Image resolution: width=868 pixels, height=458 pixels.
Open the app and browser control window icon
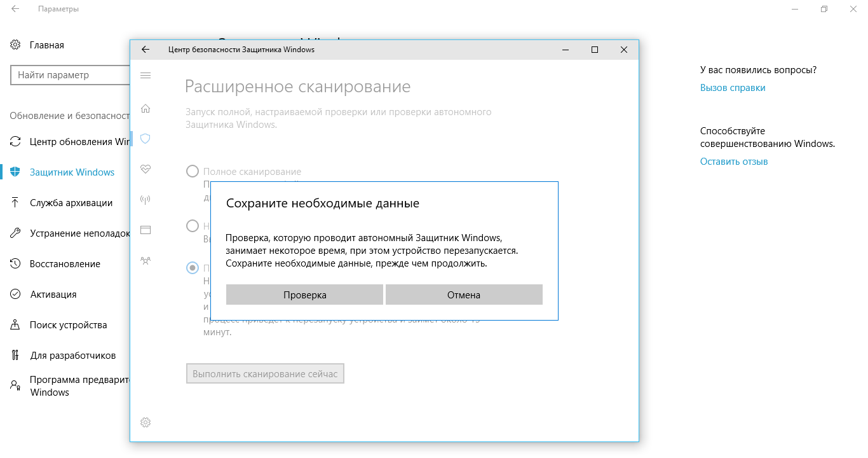[x=146, y=230]
